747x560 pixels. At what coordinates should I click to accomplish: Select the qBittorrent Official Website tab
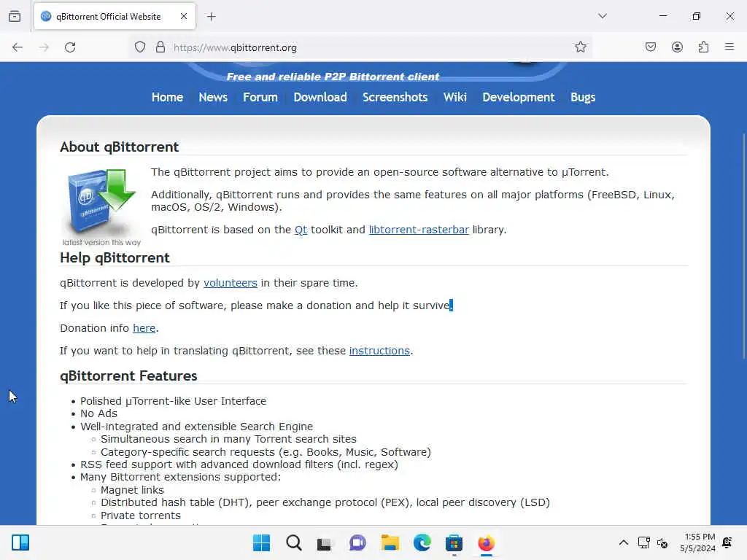(x=115, y=17)
